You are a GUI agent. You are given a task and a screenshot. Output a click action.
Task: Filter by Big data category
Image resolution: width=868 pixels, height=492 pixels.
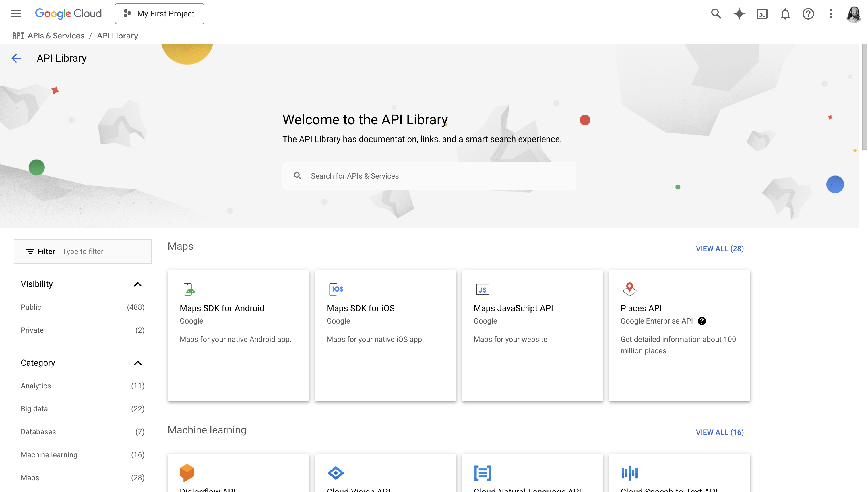[34, 408]
